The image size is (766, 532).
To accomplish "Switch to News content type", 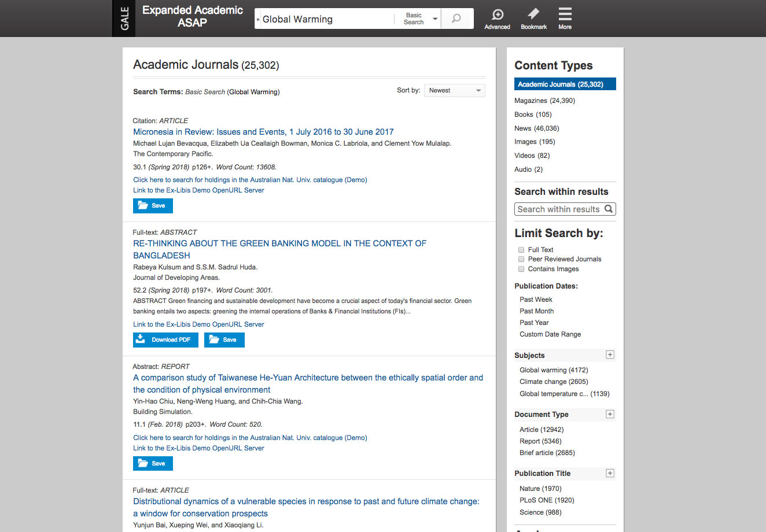I will point(537,128).
